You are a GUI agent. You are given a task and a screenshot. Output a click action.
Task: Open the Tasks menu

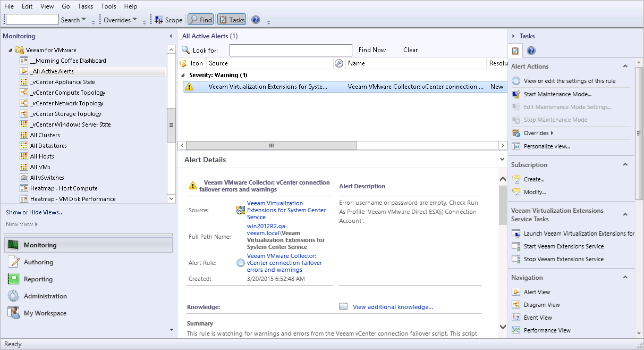85,6
